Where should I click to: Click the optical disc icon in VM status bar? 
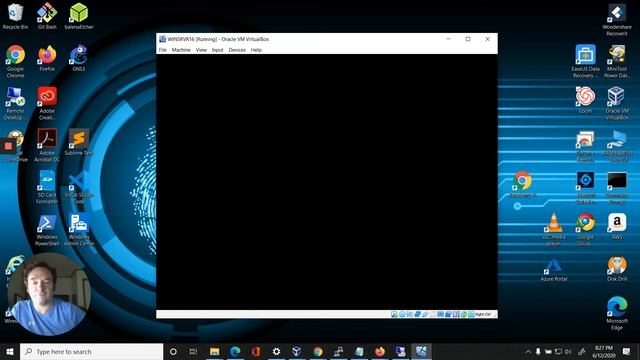pyautogui.click(x=402, y=314)
